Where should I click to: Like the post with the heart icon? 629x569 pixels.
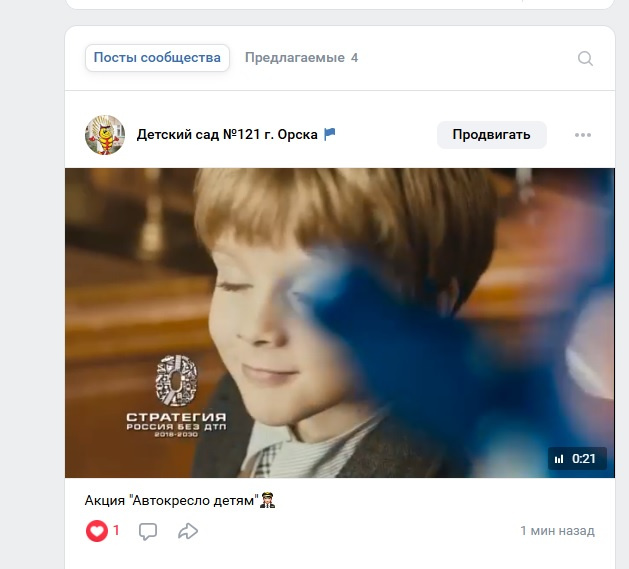tap(96, 531)
